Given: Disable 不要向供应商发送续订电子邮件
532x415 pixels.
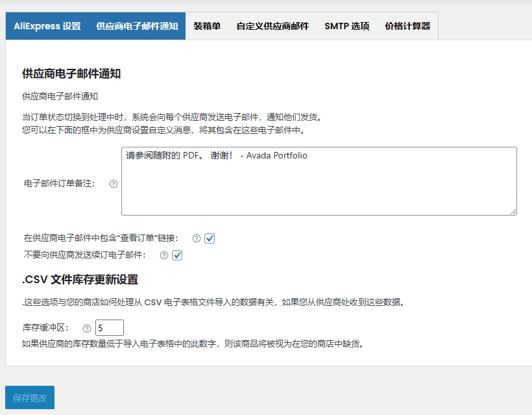Looking at the screenshot, I should pos(177,255).
